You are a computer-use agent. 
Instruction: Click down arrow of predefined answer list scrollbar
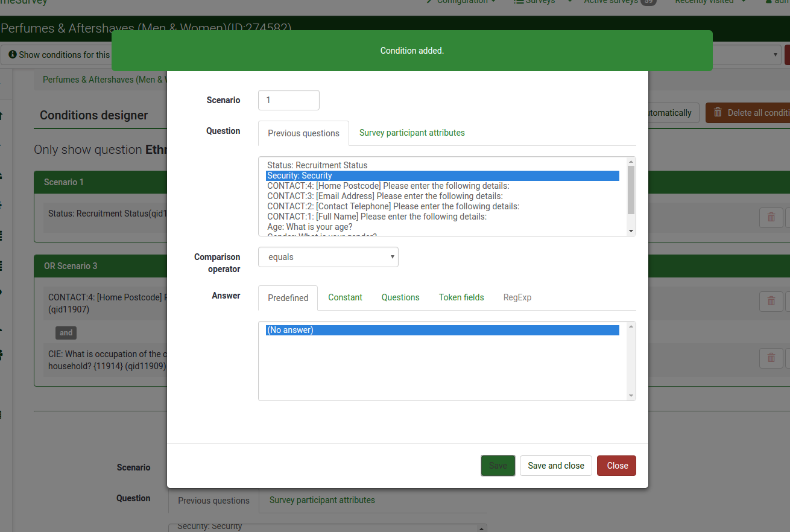click(x=631, y=396)
